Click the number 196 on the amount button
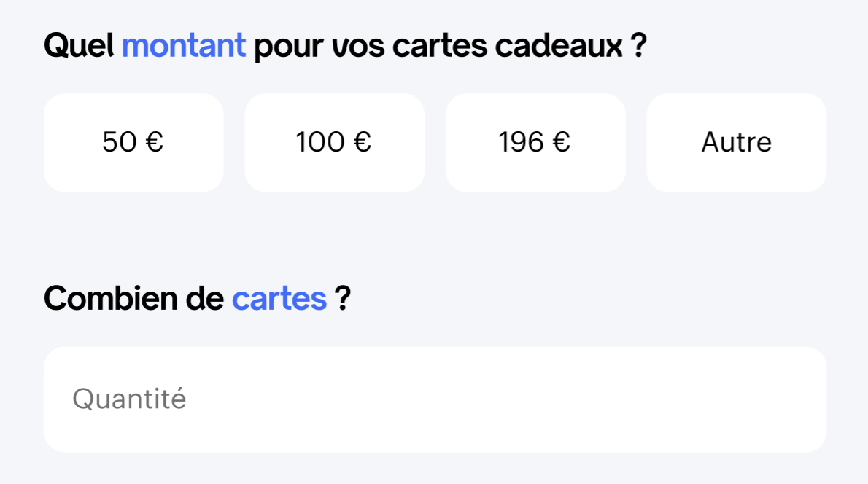 pos(522,143)
